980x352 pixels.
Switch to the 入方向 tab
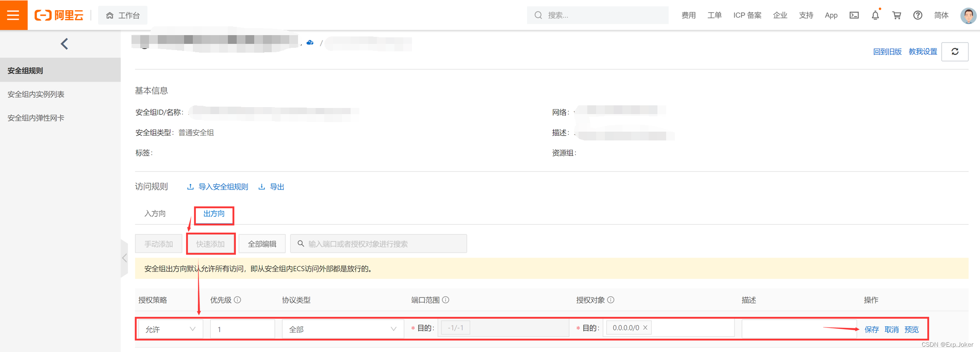155,214
